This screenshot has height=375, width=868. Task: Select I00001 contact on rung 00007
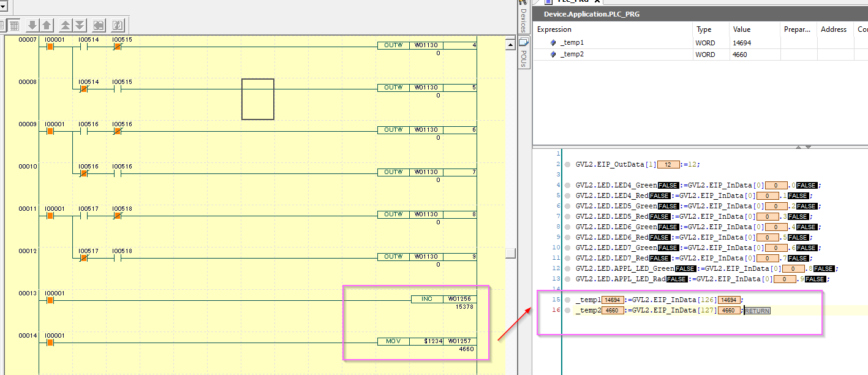click(x=51, y=45)
